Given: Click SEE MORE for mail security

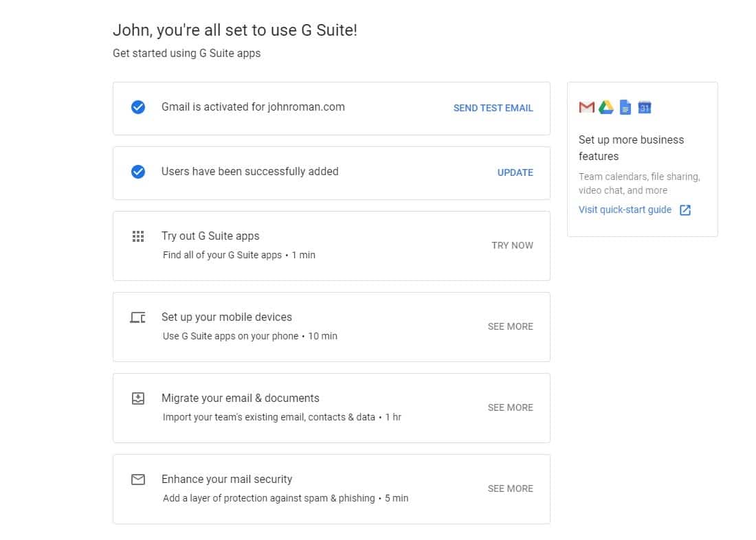Looking at the screenshot, I should [x=510, y=488].
